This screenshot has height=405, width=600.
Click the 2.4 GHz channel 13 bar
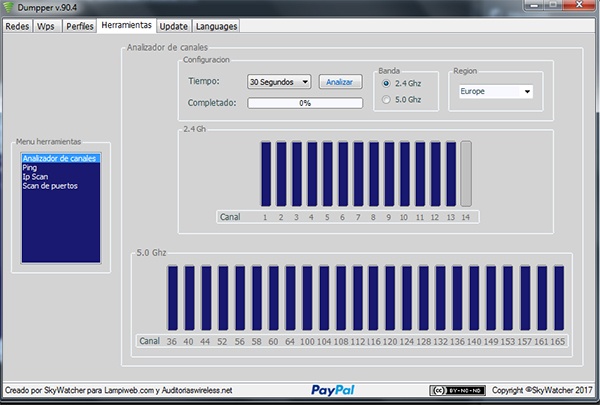451,174
